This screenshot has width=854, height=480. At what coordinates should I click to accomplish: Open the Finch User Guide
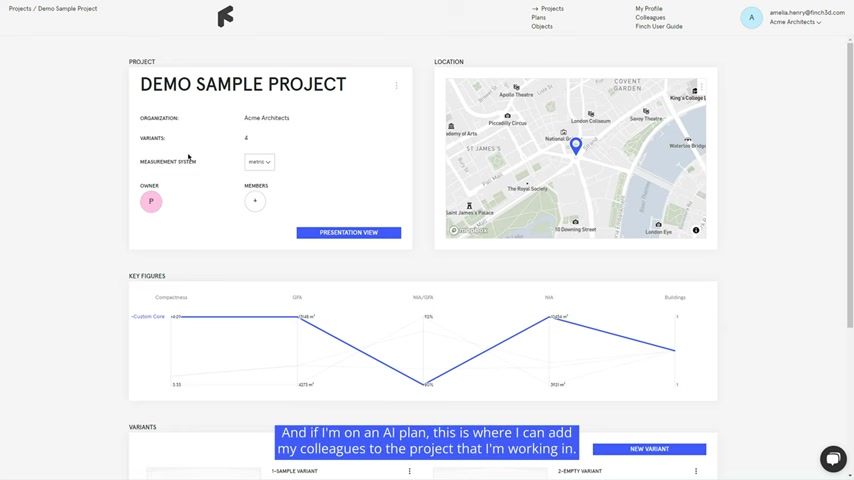coord(658,26)
